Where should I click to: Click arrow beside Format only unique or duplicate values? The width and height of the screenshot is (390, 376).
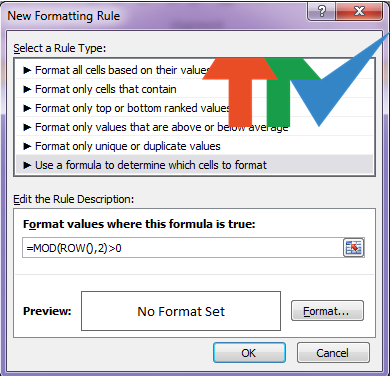pos(27,146)
